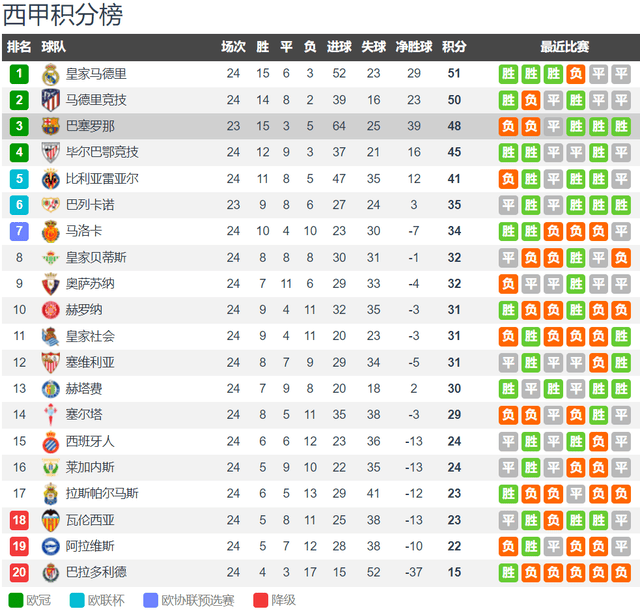Sort by the 积分 column header
Screen dimensions: 640x611
[x=454, y=47]
